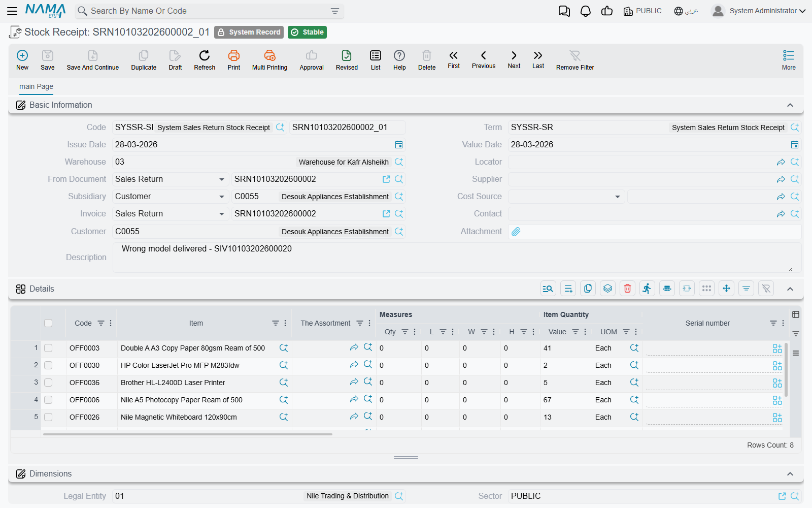Mark document as Revised
This screenshot has height=508, width=812.
tap(347, 60)
